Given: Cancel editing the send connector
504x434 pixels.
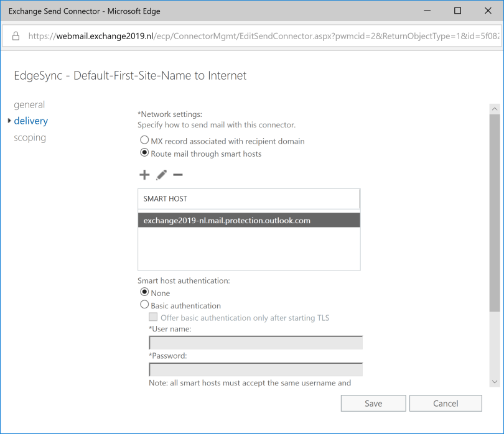Looking at the screenshot, I should click(x=446, y=403).
